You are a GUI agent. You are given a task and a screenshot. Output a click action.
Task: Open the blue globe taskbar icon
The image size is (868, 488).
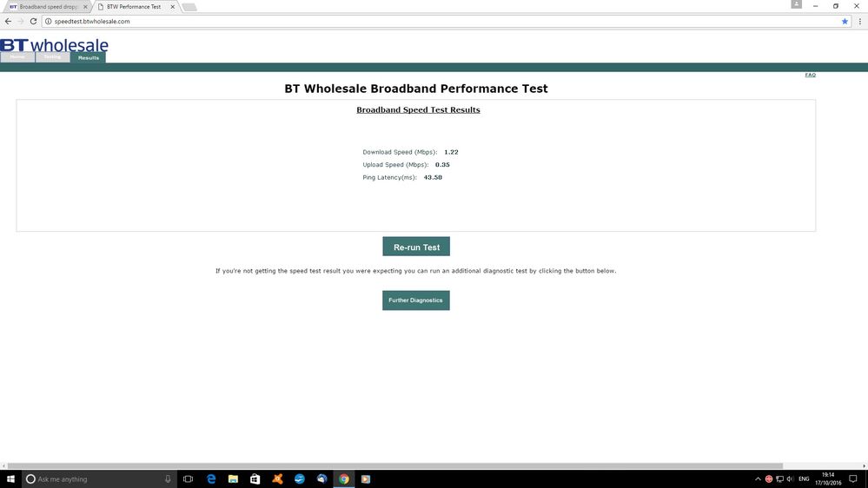[x=300, y=479]
